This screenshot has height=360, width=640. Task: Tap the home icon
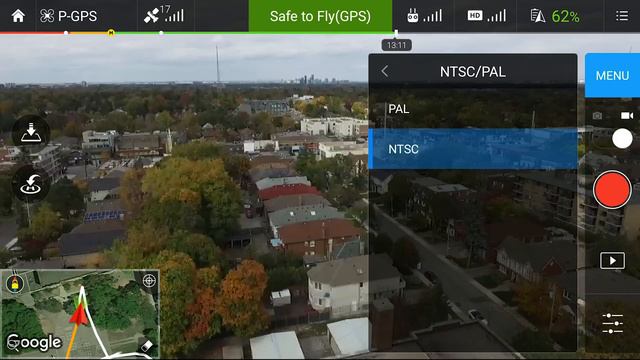coord(18,16)
